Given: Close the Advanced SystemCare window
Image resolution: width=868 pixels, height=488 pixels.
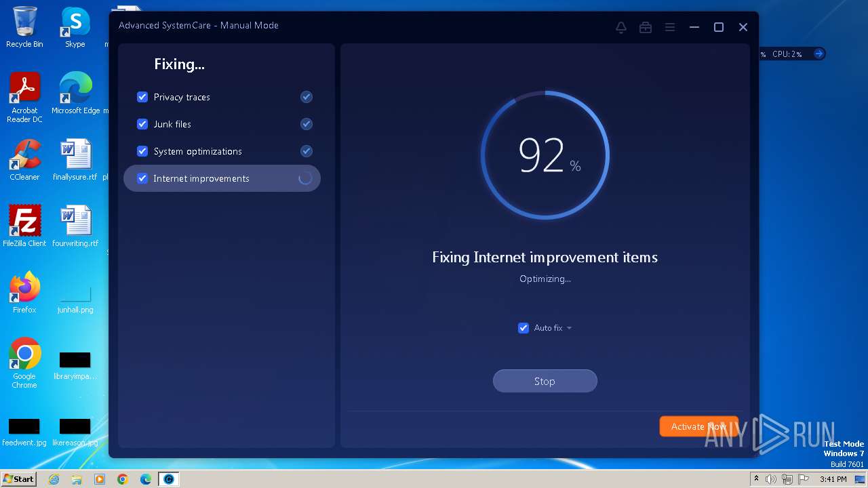Looking at the screenshot, I should coord(743,27).
